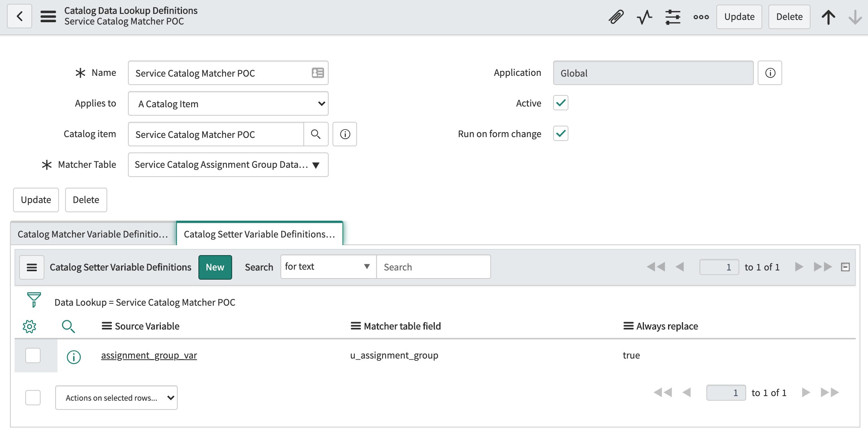Select the assignment_group_var row checkbox
868x439 pixels.
[x=33, y=355]
